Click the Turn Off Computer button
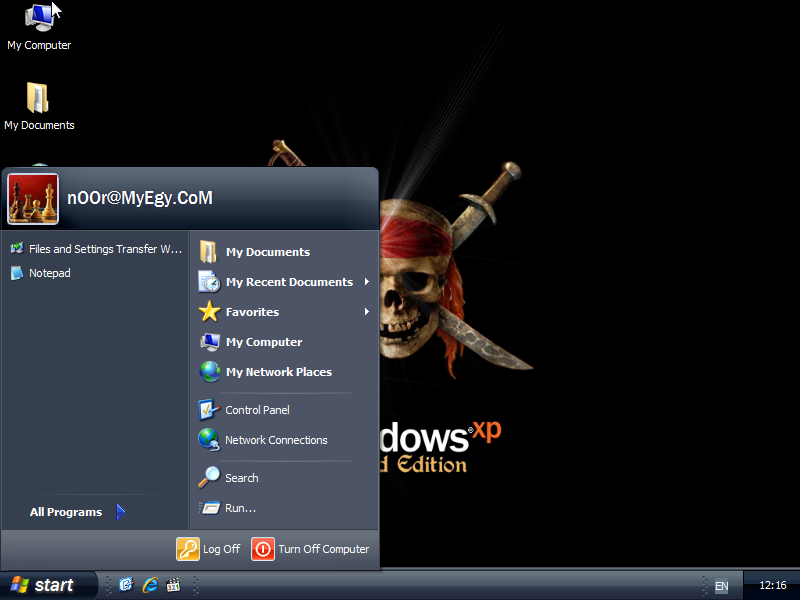The image size is (800, 600). (x=310, y=549)
